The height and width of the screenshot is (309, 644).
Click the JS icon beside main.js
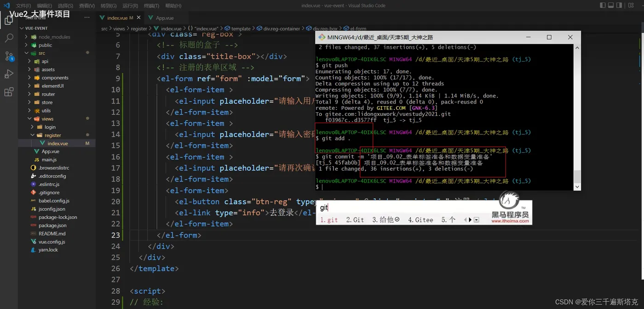[37, 160]
